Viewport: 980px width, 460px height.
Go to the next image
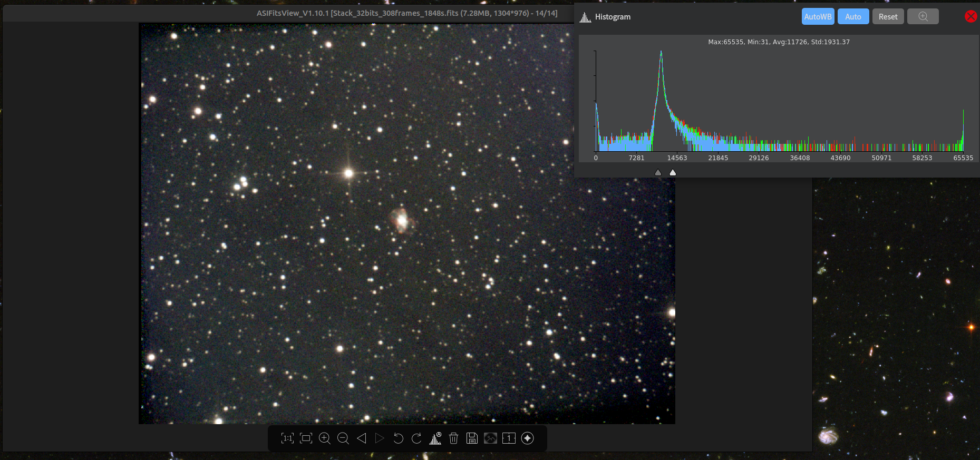[x=380, y=438]
